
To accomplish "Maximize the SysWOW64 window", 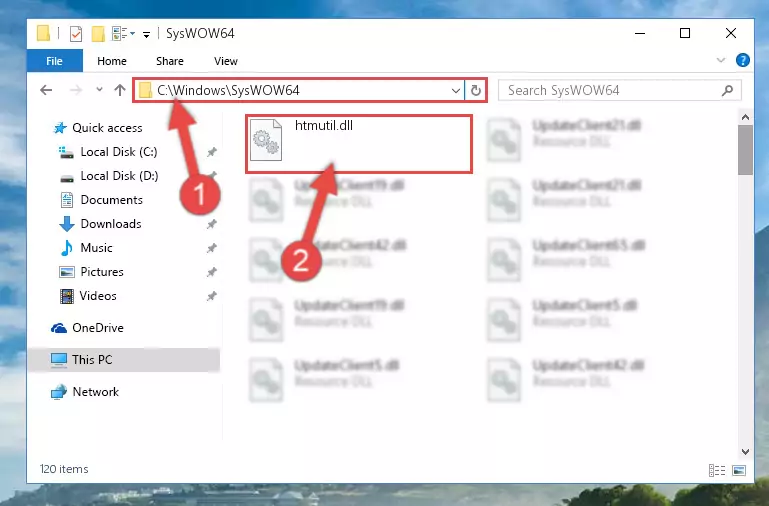I will (x=685, y=33).
